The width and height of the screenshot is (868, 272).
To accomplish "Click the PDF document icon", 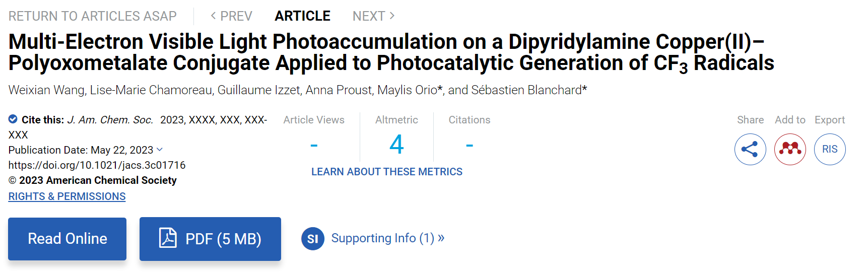I will [168, 238].
